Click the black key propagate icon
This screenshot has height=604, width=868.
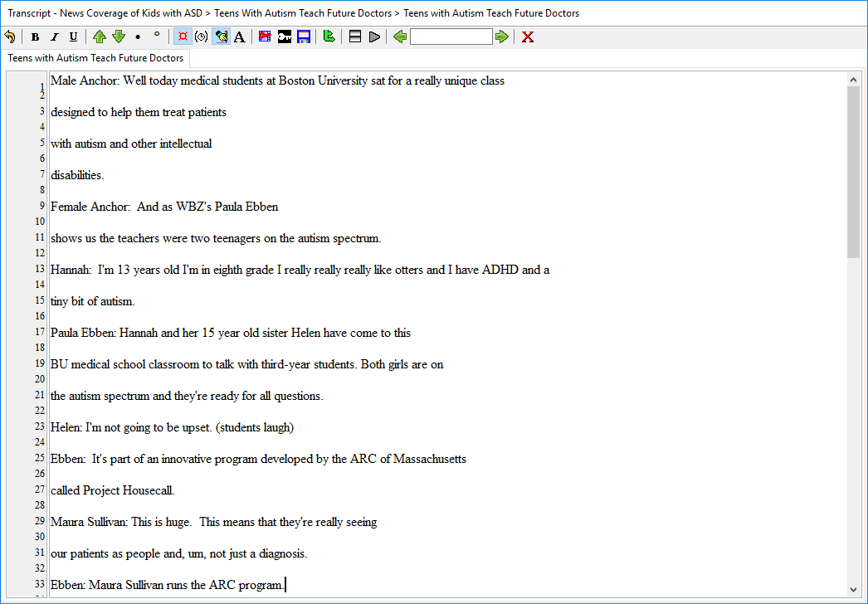(285, 36)
